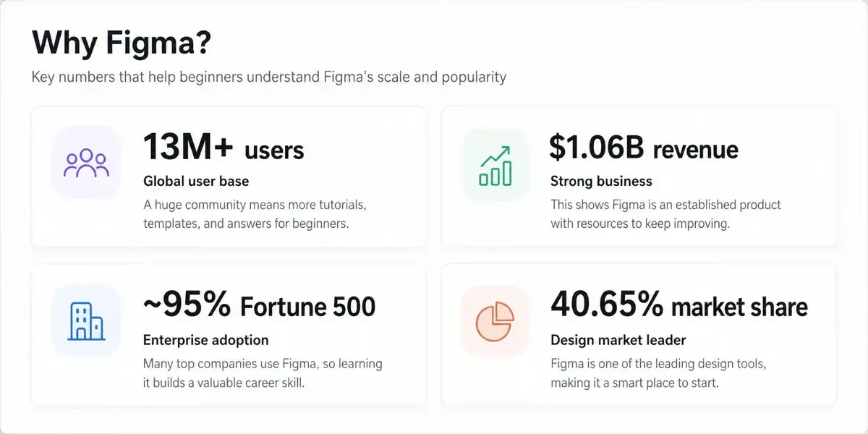Screen dimensions: 868x434
Task: Select the 'Why Figma?' heading
Action: point(122,43)
